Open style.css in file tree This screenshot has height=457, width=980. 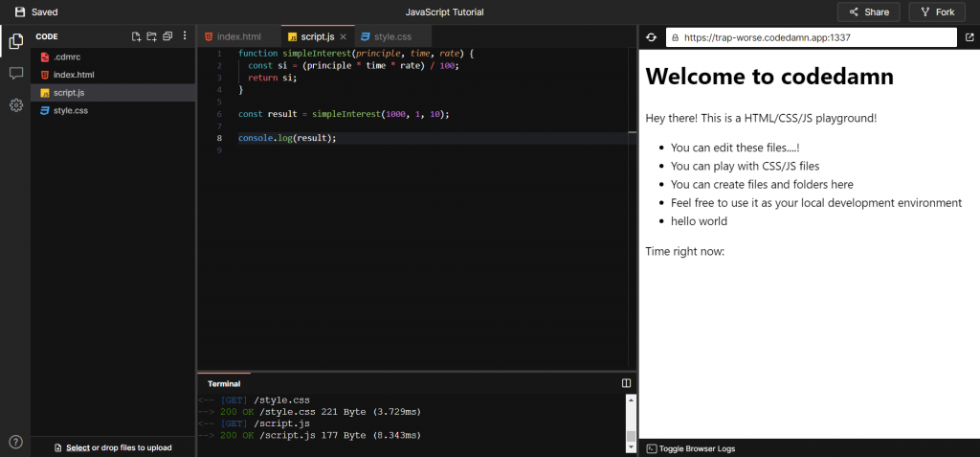113,111
